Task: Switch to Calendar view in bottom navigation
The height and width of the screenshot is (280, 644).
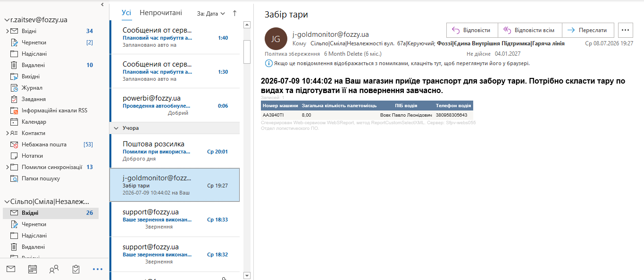Action: 33,269
